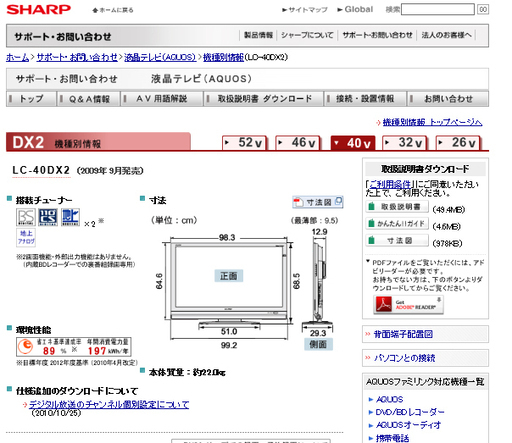Click the energy-saving label with 89% rating
The height and width of the screenshot is (443, 512).
(73, 347)
